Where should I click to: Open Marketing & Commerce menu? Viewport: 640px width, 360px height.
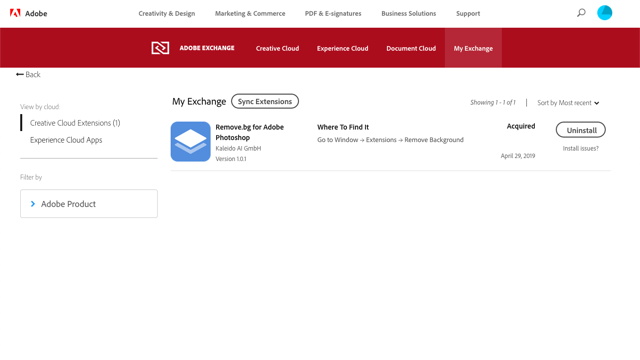click(250, 13)
